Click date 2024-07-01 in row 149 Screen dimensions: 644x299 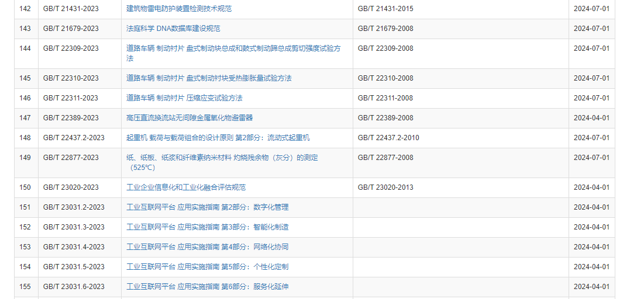pos(592,158)
